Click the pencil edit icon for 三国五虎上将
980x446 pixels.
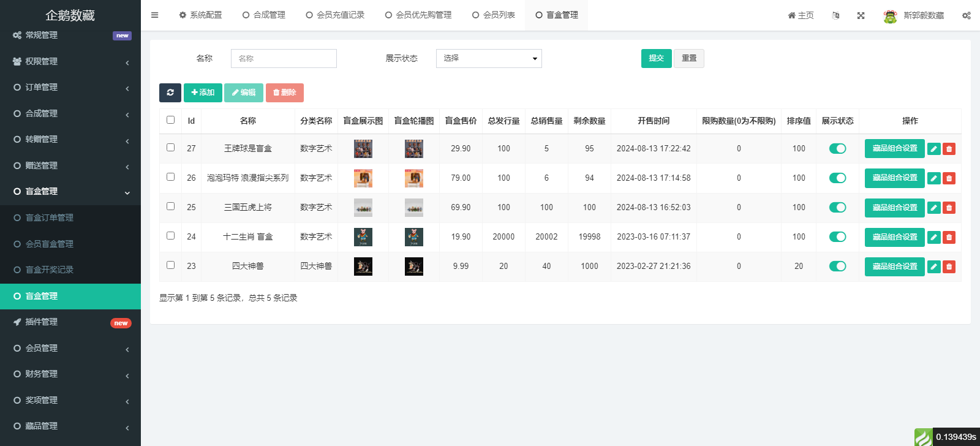click(934, 208)
